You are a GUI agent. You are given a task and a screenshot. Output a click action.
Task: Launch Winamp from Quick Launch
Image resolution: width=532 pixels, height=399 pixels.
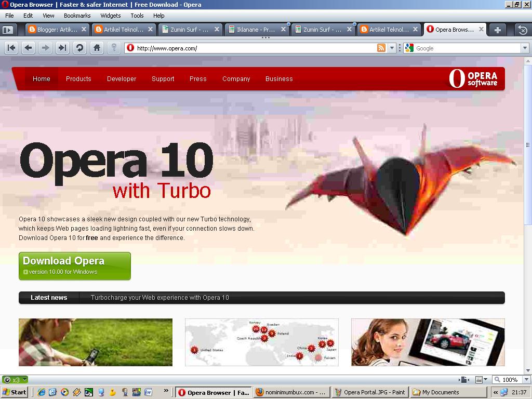[77, 392]
